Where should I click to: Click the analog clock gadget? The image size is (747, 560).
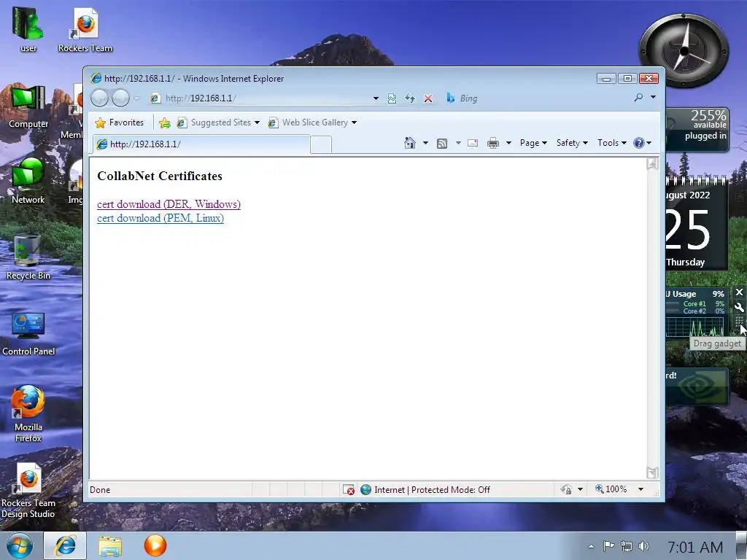pyautogui.click(x=684, y=51)
